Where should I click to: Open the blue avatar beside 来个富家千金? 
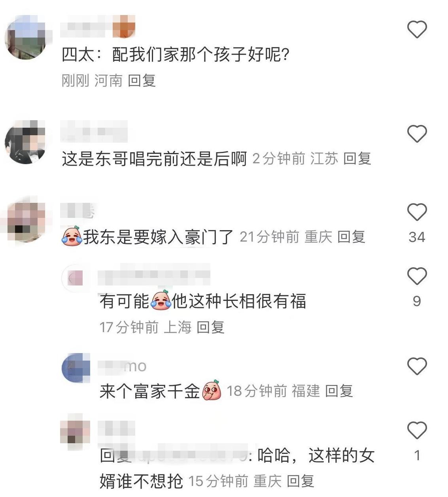[x=76, y=368]
